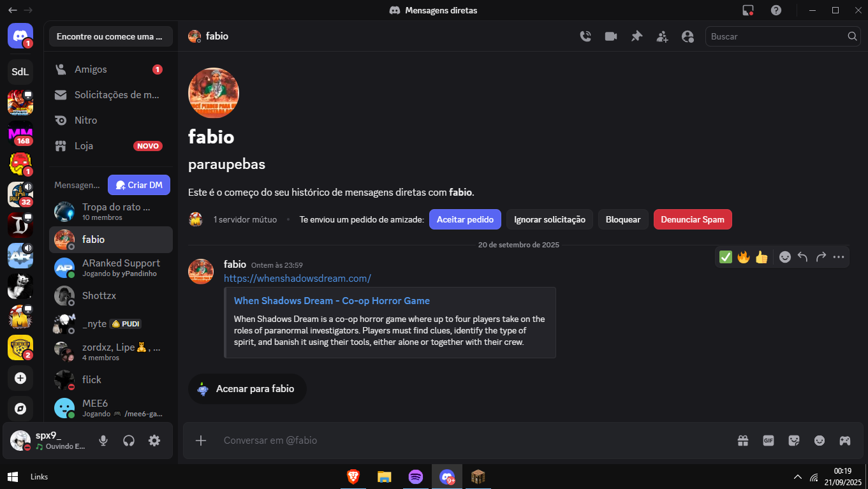Open the Minecraft icon in taskbar
868x489 pixels.
pyautogui.click(x=478, y=476)
